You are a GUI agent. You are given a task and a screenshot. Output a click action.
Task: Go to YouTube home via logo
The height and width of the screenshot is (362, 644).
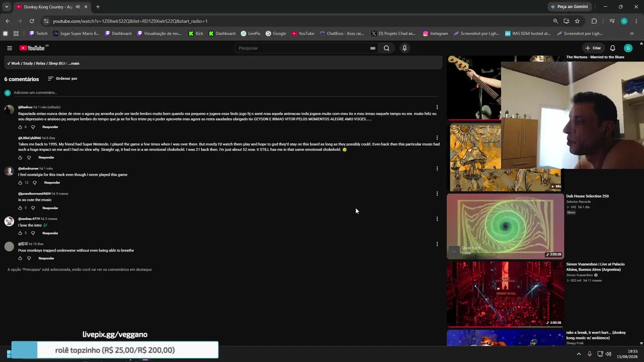click(32, 48)
